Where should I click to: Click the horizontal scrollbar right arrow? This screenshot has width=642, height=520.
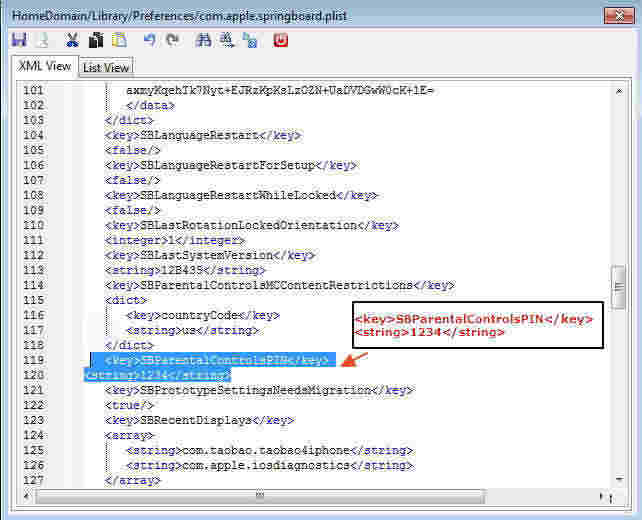601,496
